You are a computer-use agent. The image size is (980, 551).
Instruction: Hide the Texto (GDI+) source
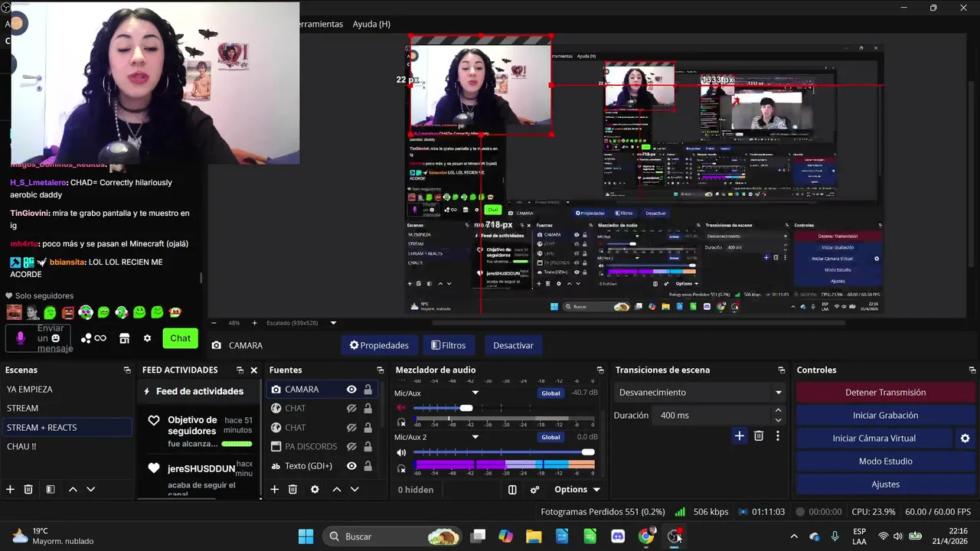(x=351, y=466)
